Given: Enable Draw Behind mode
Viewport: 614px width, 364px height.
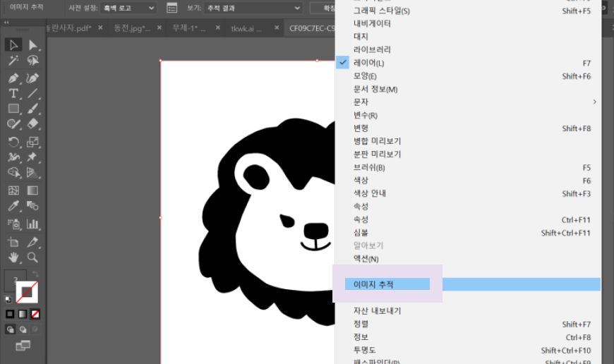Looking at the screenshot, I should click(23, 329).
